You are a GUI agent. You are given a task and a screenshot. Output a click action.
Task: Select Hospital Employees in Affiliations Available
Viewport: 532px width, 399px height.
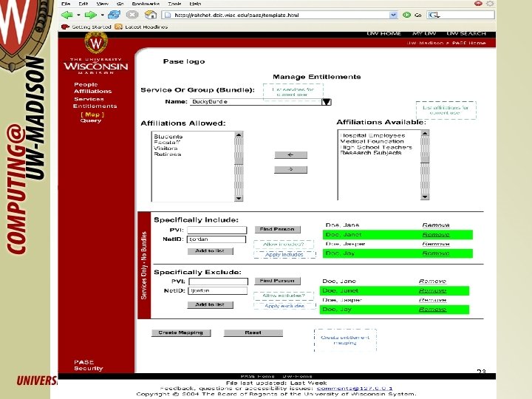[x=372, y=135]
